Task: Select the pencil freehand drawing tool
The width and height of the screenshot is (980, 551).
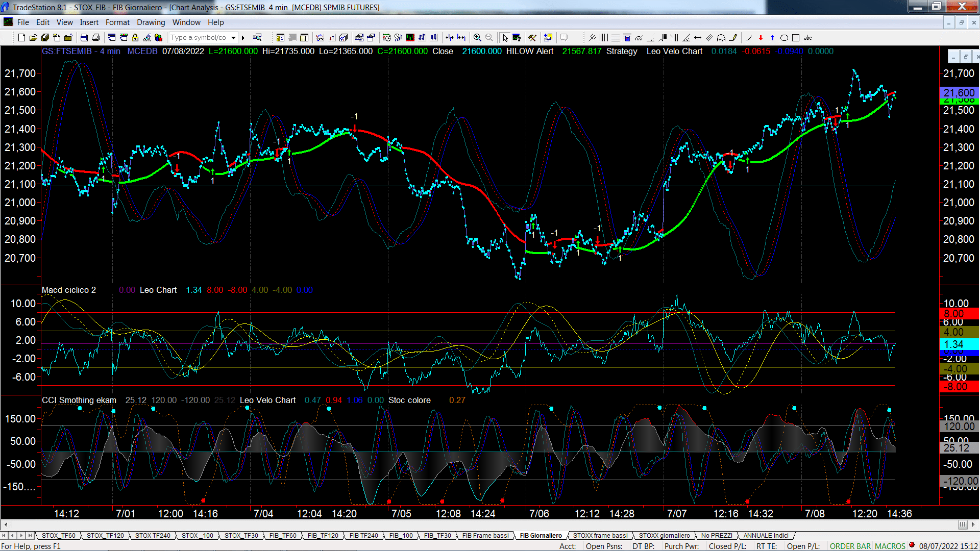Action: click(733, 38)
